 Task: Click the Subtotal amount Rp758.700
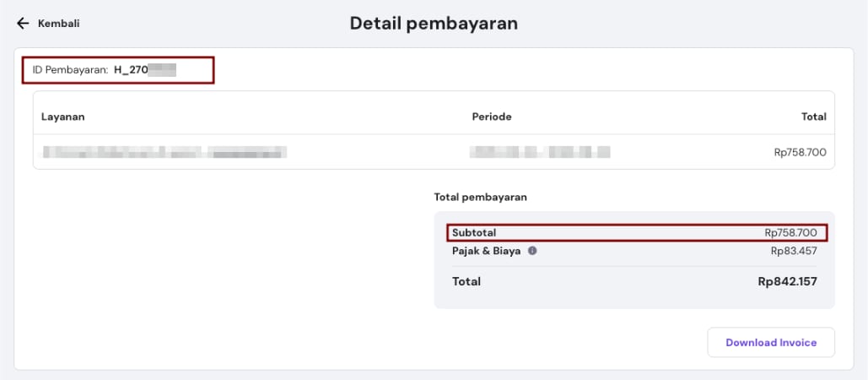point(790,232)
